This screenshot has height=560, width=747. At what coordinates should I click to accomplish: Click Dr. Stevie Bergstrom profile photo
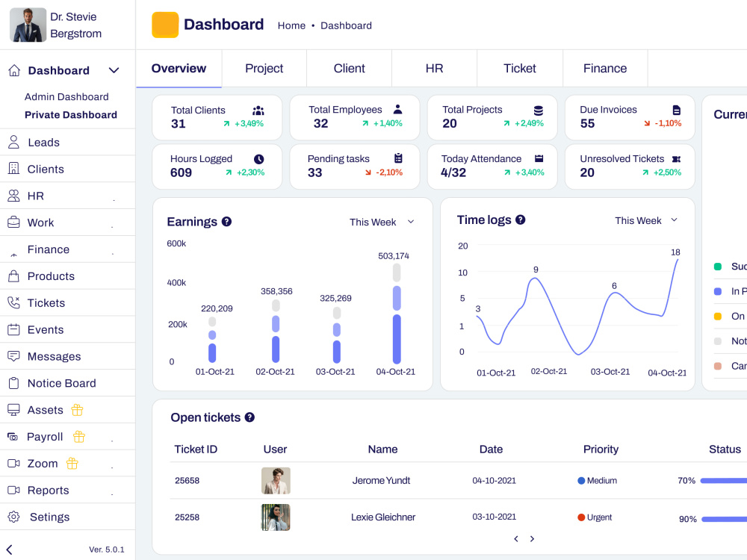click(28, 25)
